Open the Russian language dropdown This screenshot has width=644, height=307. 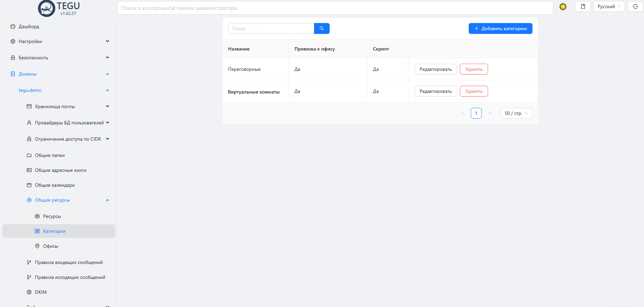(609, 7)
